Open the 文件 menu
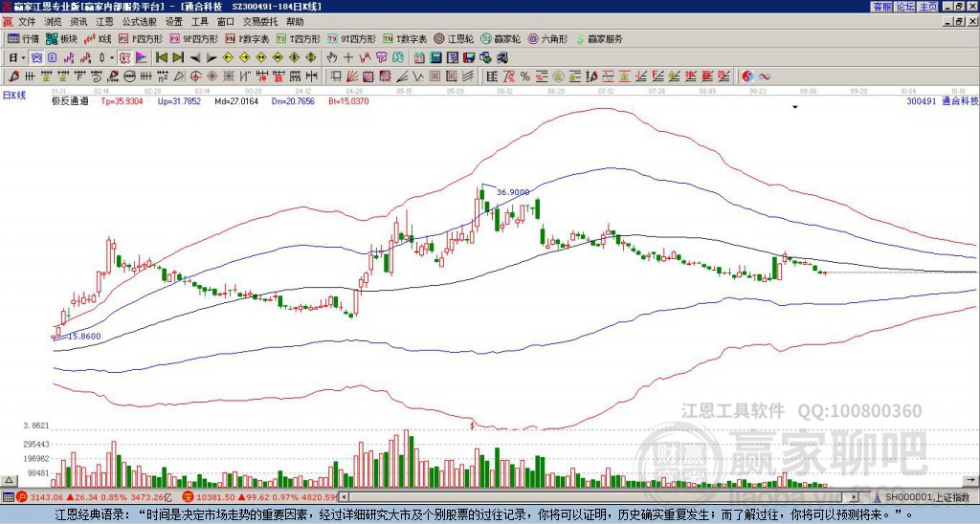The width and height of the screenshot is (980, 524). coord(27,22)
